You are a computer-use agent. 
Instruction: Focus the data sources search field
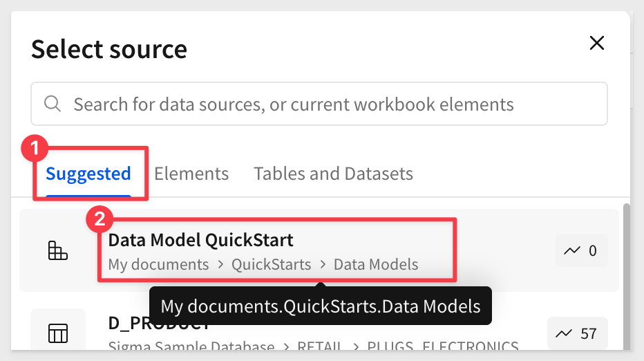click(319, 104)
